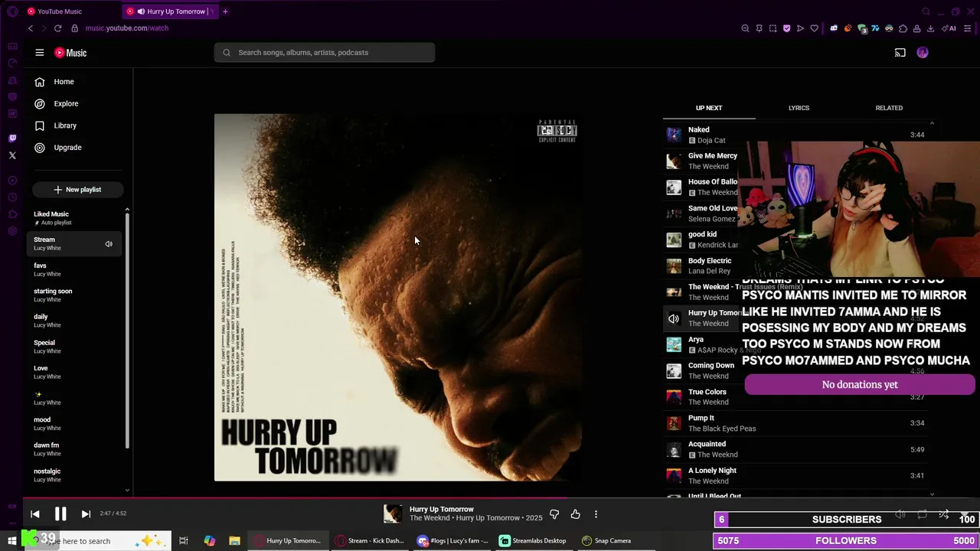Switch to the RELATED tab
Image resolution: width=980 pixels, height=551 pixels.
[x=889, y=108]
